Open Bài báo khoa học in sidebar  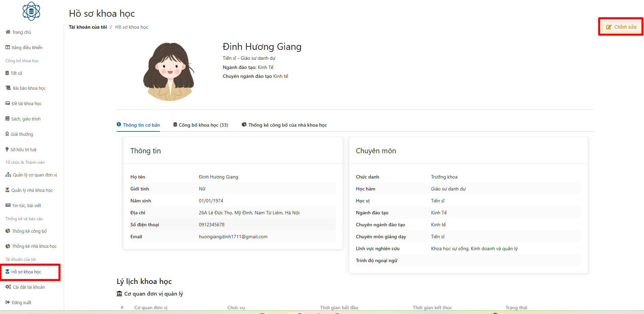coord(29,88)
